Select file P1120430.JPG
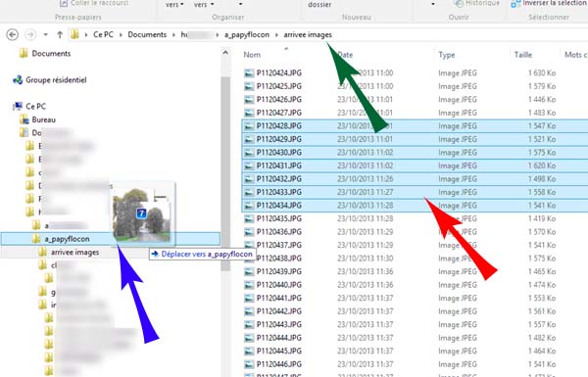The height and width of the screenshot is (377, 588). click(279, 153)
